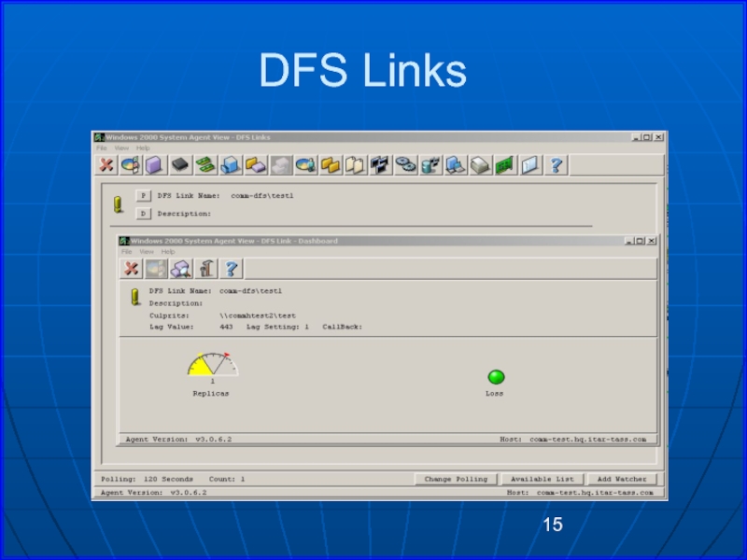The width and height of the screenshot is (747, 560).
Task: Click the networked computers icon
Action: [x=456, y=165]
